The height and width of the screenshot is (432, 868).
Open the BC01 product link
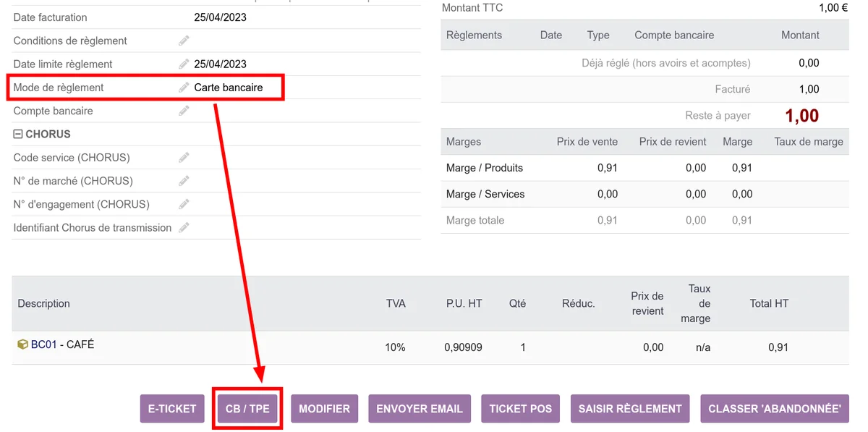pos(43,344)
